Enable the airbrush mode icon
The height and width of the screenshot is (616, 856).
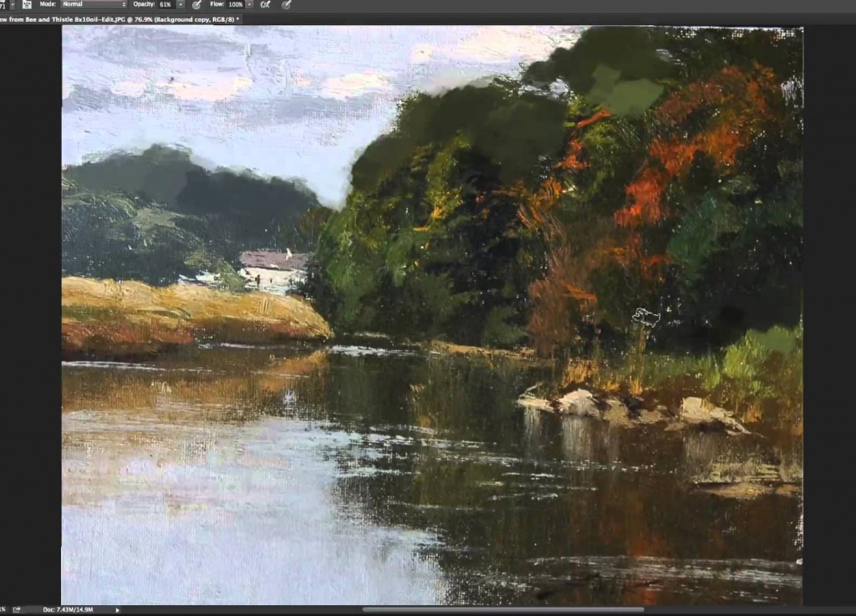(265, 4)
